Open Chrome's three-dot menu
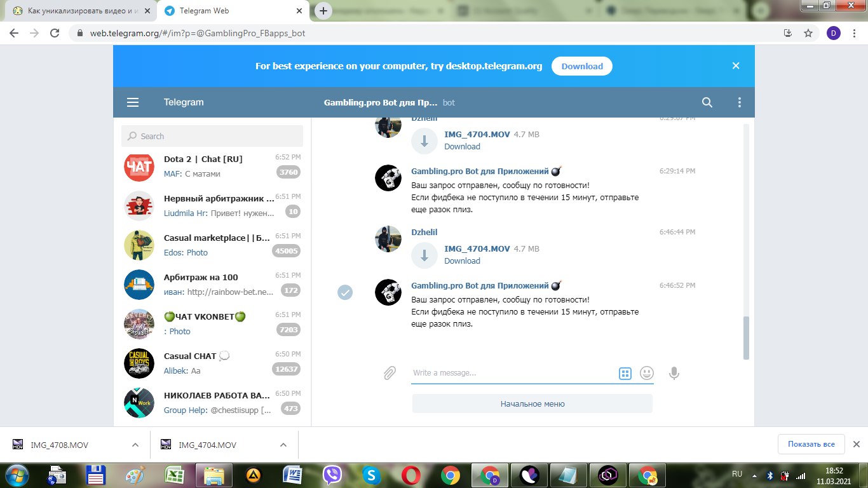The image size is (868, 488). pos(854,33)
